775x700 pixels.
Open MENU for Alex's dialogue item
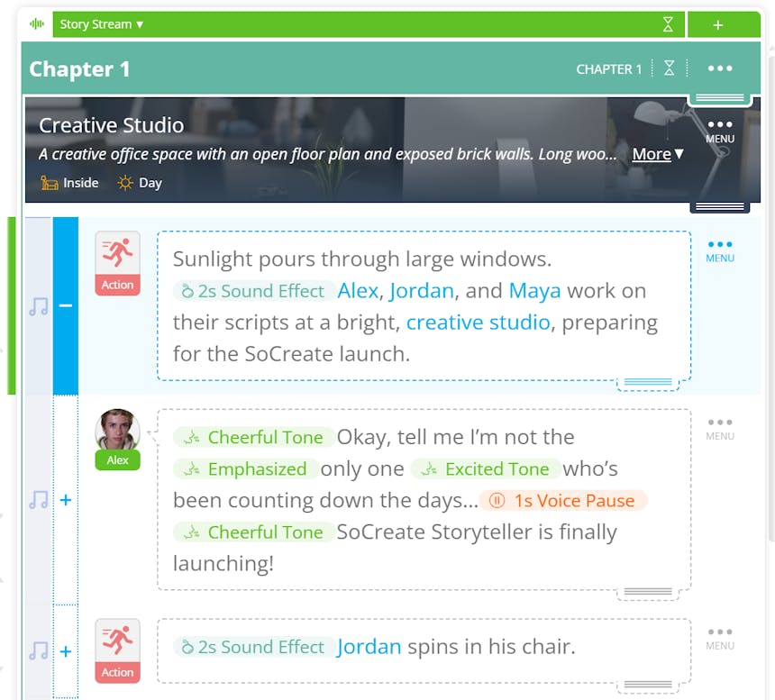click(x=720, y=429)
